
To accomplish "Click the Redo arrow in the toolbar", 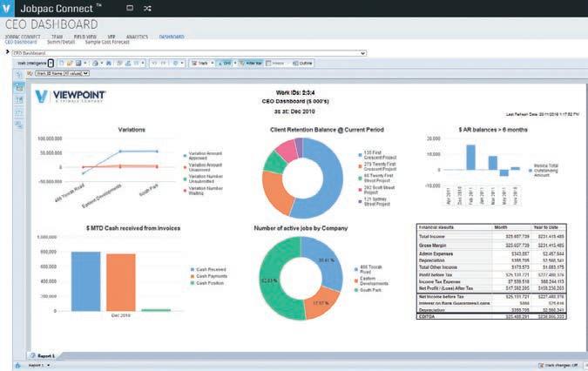I will 163,64.
